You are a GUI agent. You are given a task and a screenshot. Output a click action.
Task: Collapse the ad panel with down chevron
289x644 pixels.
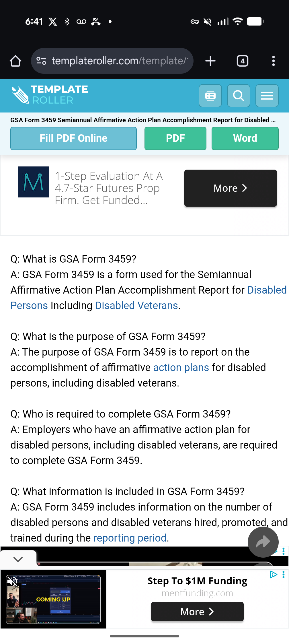18,559
